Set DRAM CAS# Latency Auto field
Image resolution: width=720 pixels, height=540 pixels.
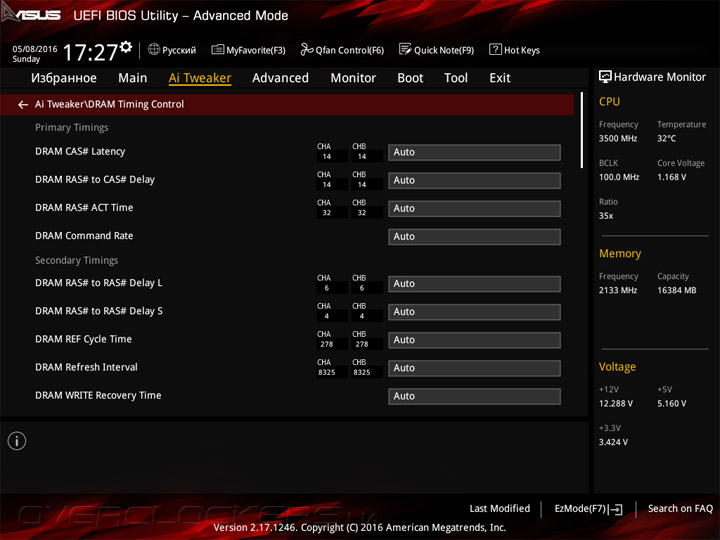click(474, 152)
